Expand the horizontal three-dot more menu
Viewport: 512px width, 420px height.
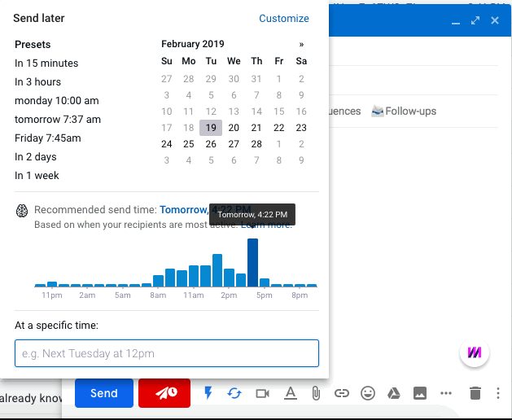click(445, 393)
